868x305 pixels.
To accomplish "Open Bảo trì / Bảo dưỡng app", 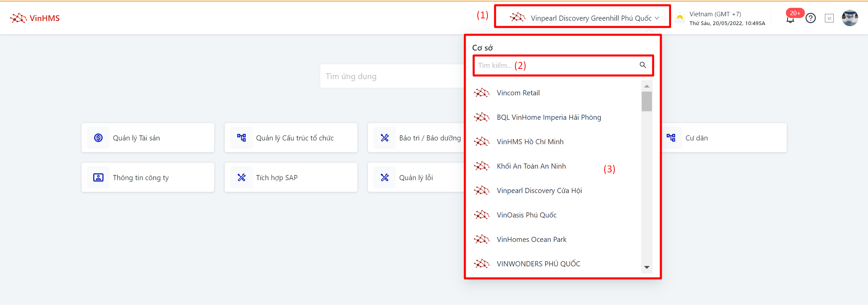I will tap(416, 138).
